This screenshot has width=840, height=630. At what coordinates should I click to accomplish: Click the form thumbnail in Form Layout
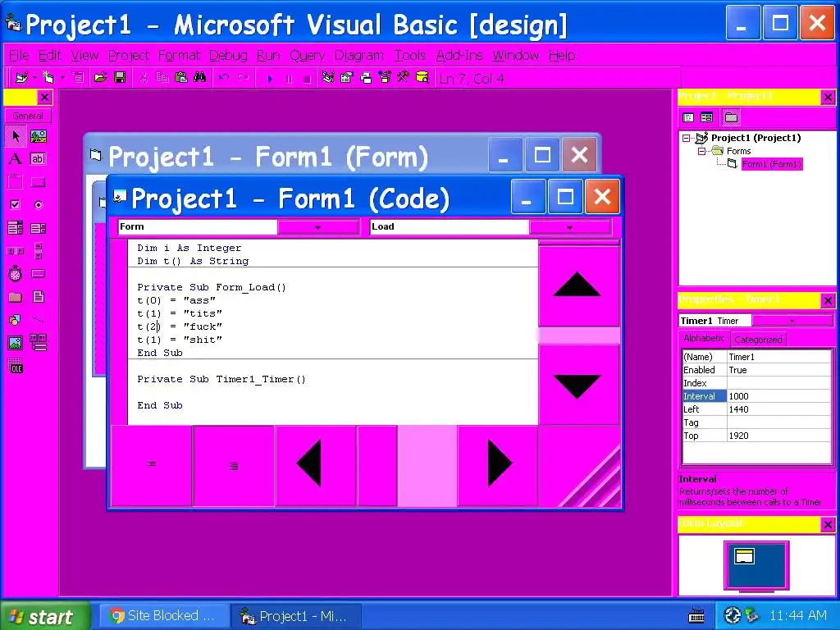pos(744,556)
